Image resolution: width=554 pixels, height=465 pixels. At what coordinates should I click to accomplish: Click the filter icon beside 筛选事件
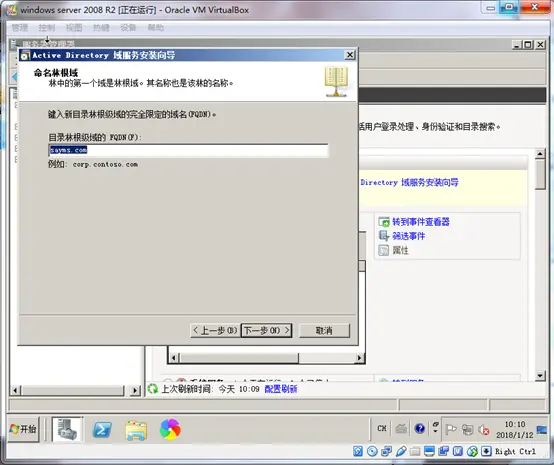pos(384,236)
